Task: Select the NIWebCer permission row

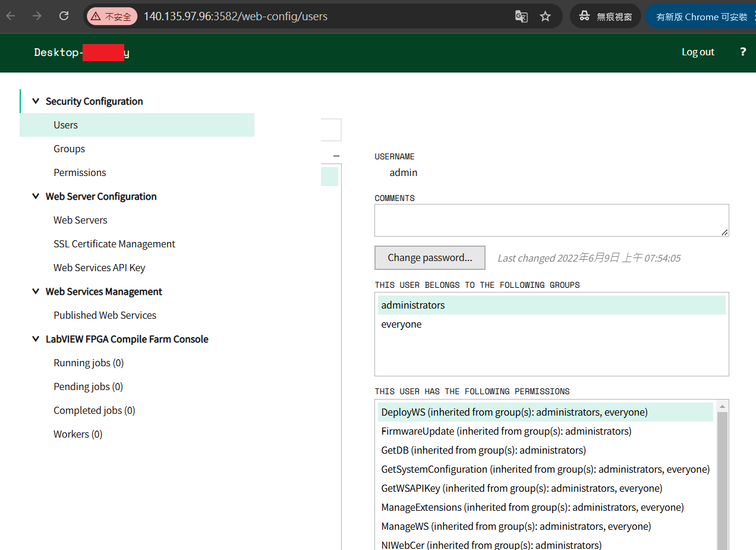Action: (x=545, y=544)
